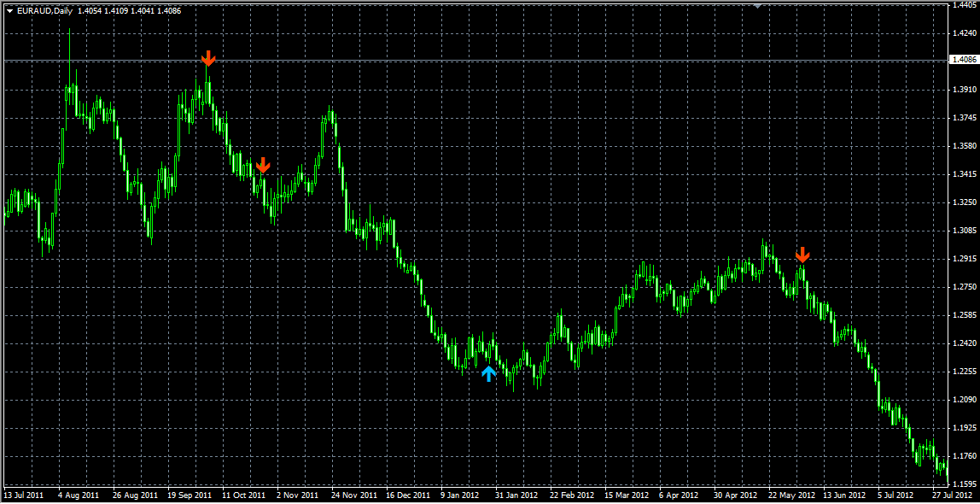Click the 1.3250 price axis label

[963, 202]
